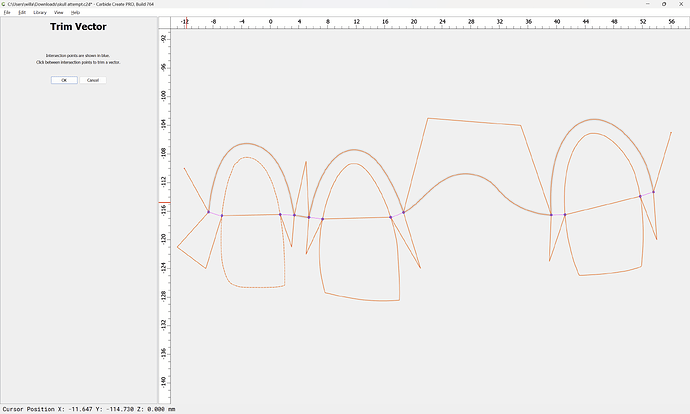Image resolution: width=690 pixels, height=414 pixels.
Task: Click the rightmost intersection point on canvas
Action: coord(653,192)
